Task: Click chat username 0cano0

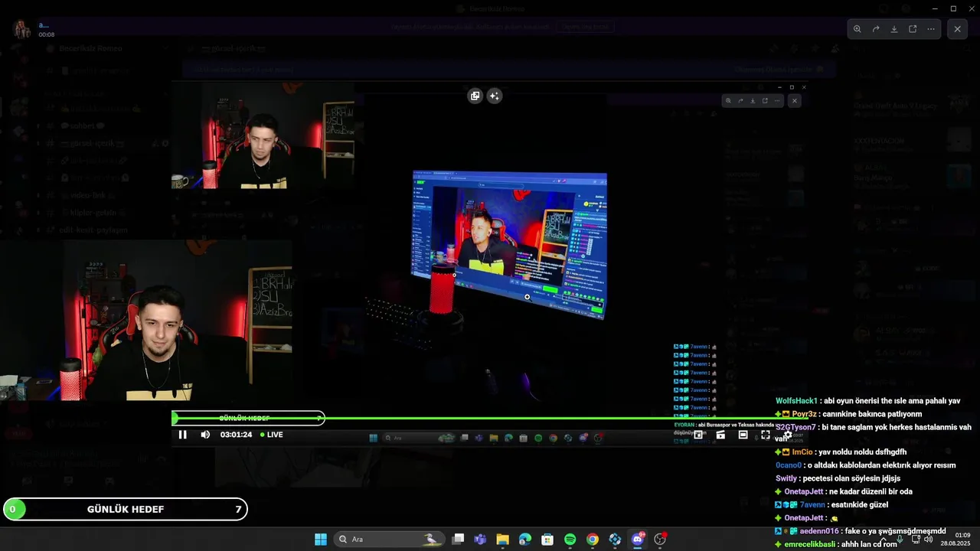Action: tap(789, 465)
